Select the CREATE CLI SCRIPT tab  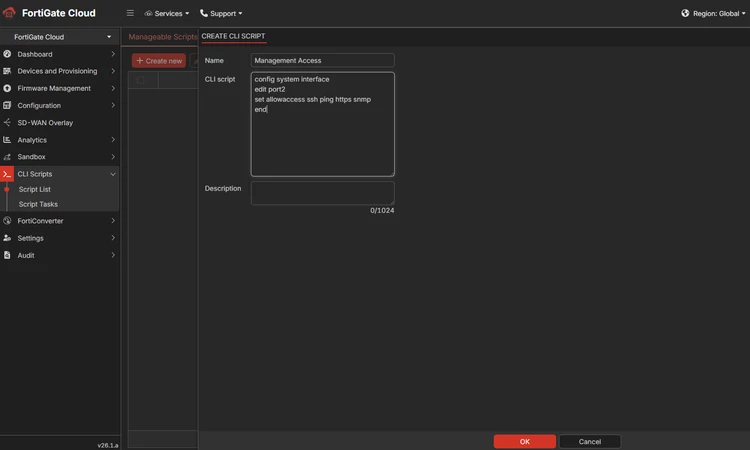[233, 36]
